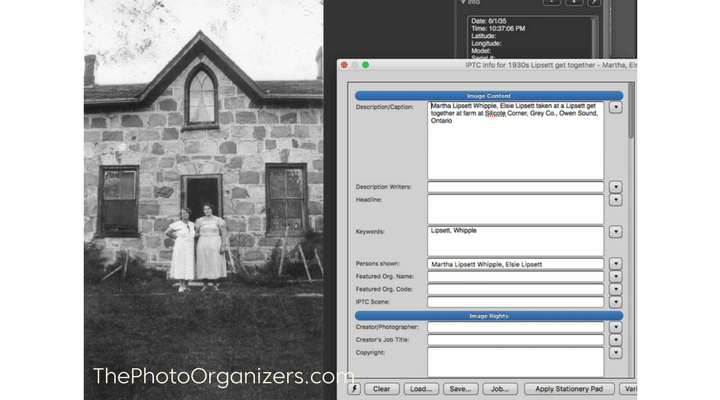This screenshot has width=720, height=400.
Task: Click the Persons shown input field
Action: coord(516,264)
